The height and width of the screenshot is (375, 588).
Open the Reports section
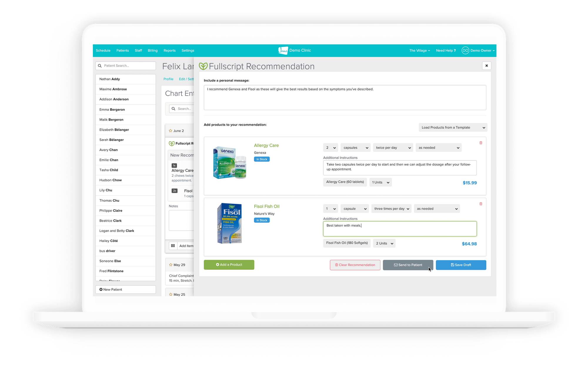point(170,51)
